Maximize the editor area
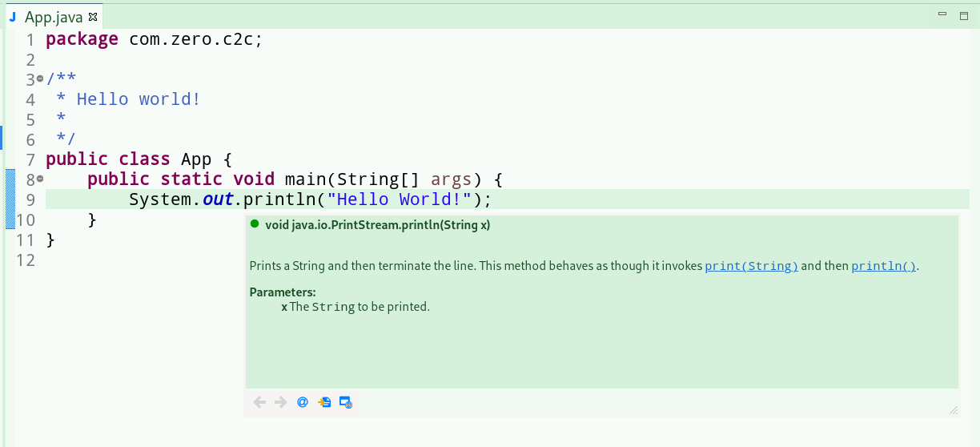 click(964, 15)
